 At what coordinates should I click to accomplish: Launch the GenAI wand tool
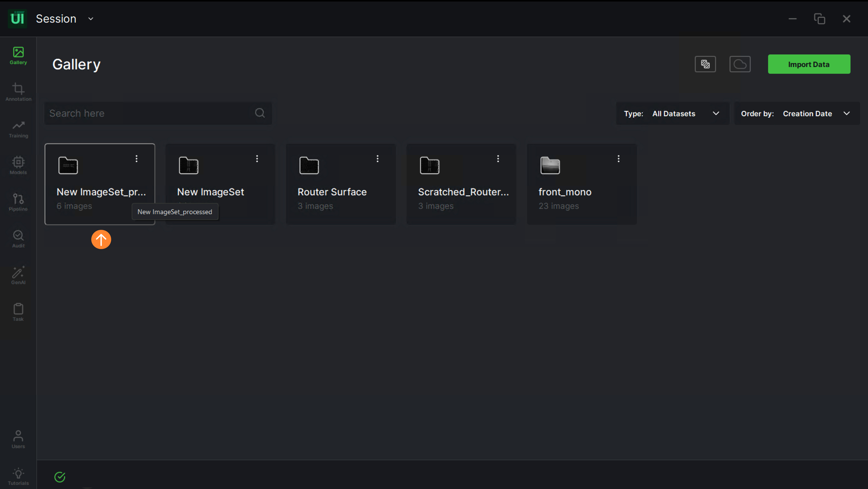point(18,275)
